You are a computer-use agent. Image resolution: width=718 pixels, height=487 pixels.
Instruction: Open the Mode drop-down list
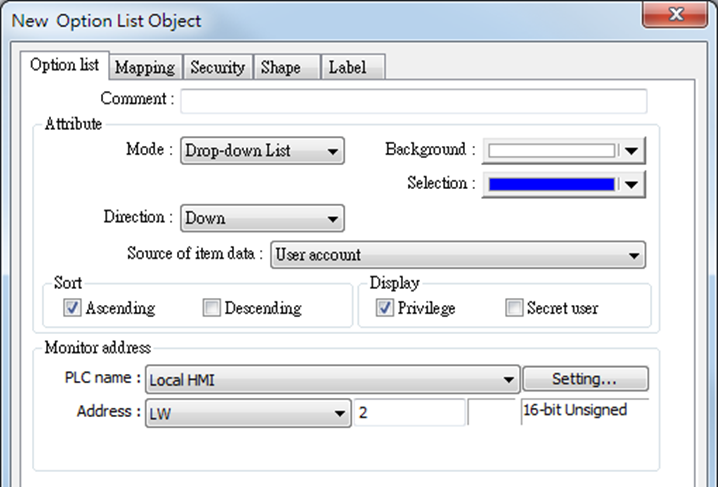pos(262,151)
